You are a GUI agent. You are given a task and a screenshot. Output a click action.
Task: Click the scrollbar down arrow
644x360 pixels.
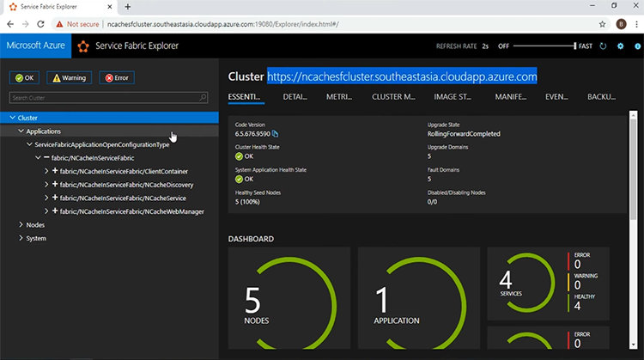tap(634, 345)
